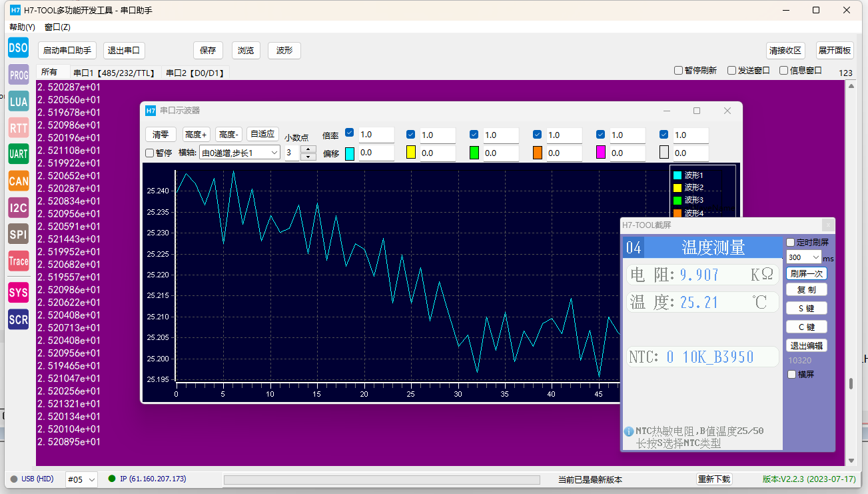Click the 高度+ button

(x=196, y=134)
